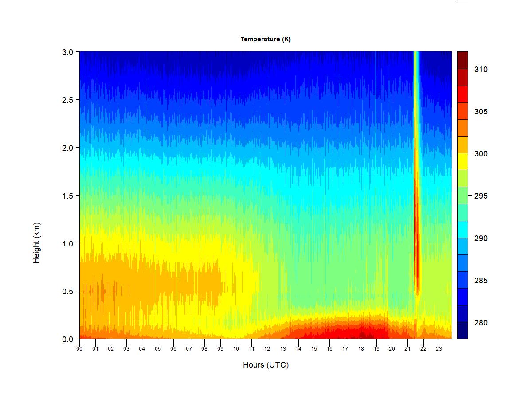532x399 pixels.
Task: Click the 310 colorbar label
Action: tap(481, 70)
